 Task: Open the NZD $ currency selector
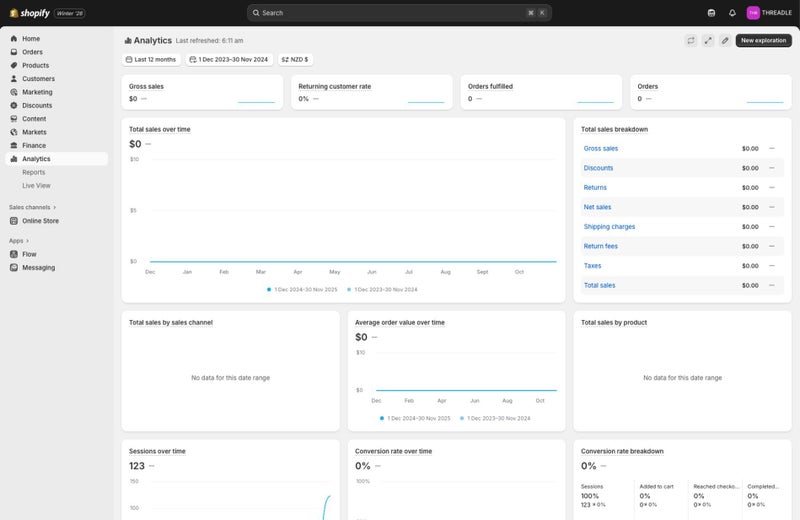tap(295, 60)
